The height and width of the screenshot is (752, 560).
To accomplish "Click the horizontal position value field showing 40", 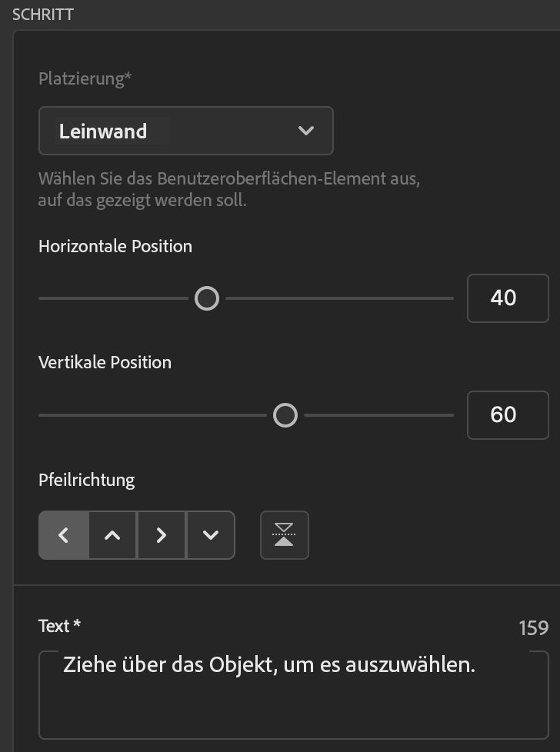I will coord(508,298).
